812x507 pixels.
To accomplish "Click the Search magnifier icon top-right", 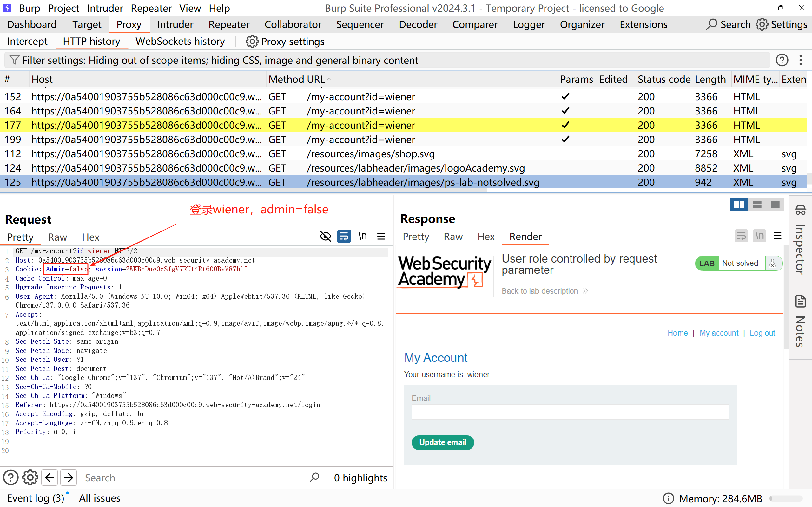I will point(711,24).
